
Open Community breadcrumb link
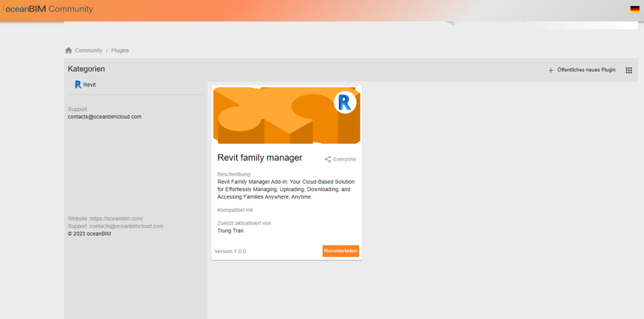(89, 50)
